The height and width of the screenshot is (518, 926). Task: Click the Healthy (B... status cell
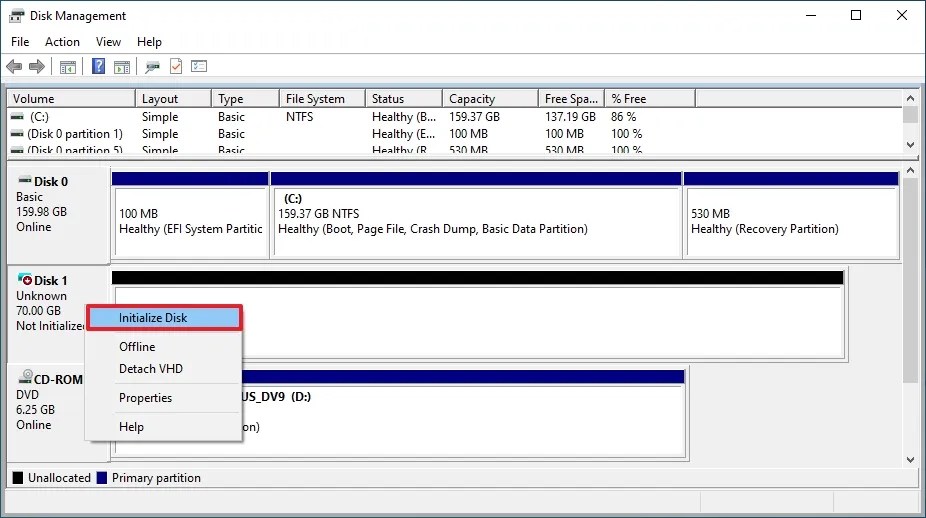click(x=404, y=117)
